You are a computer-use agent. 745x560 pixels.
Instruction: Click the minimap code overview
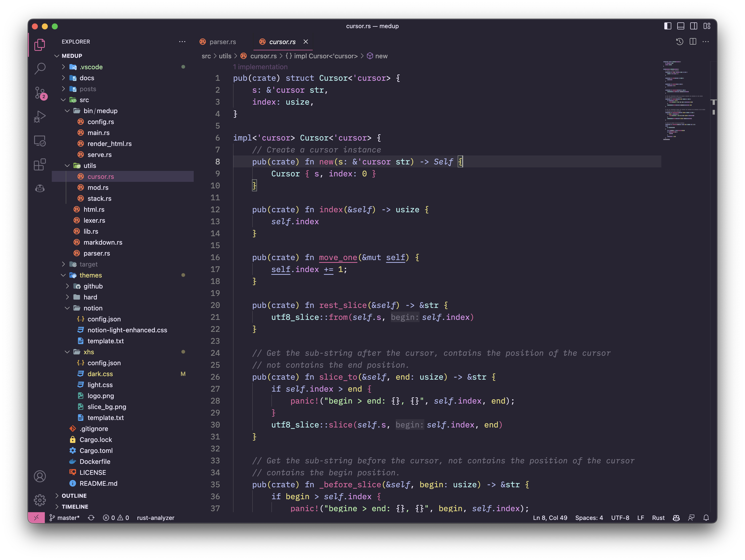click(684, 101)
